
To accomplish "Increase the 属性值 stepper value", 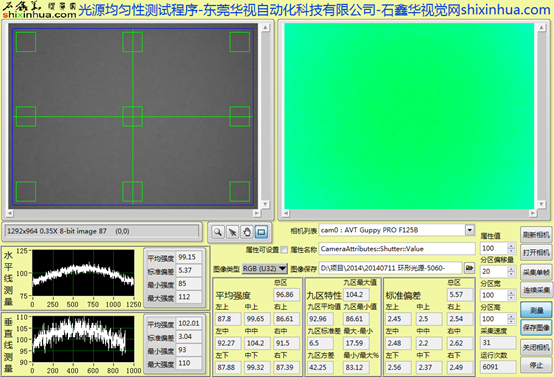I will click(511, 245).
